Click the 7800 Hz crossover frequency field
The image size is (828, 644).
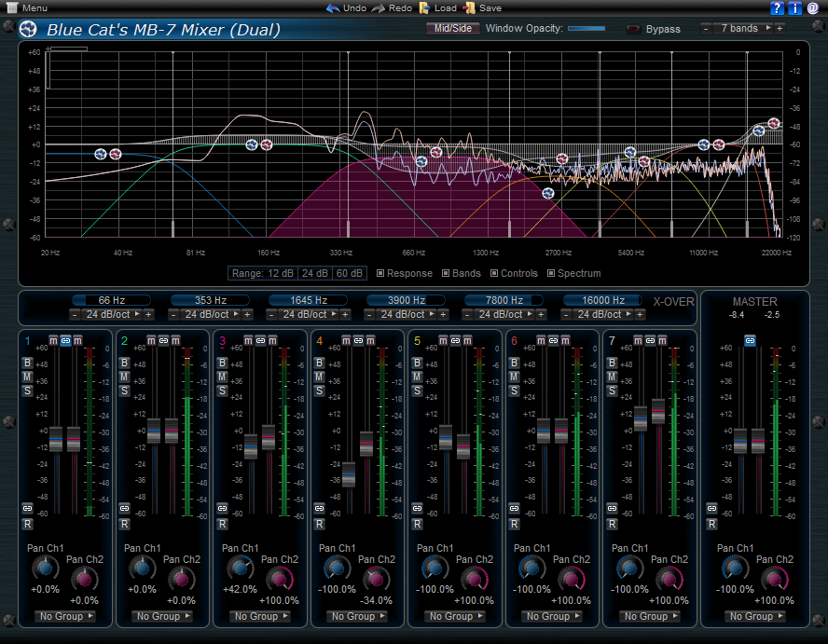click(x=504, y=300)
